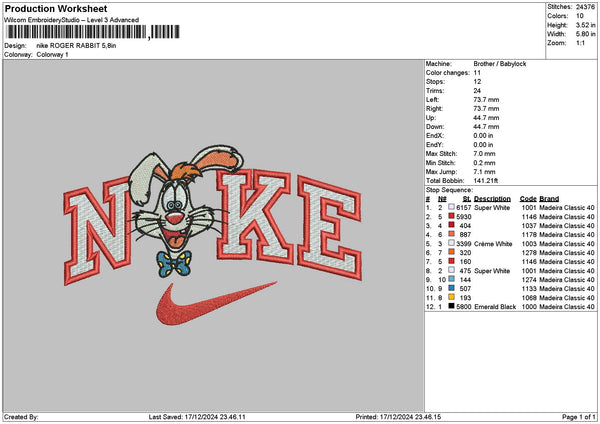This screenshot has height=424, width=600.
Task: Click the Zoom value 1:1
Action: click(580, 43)
